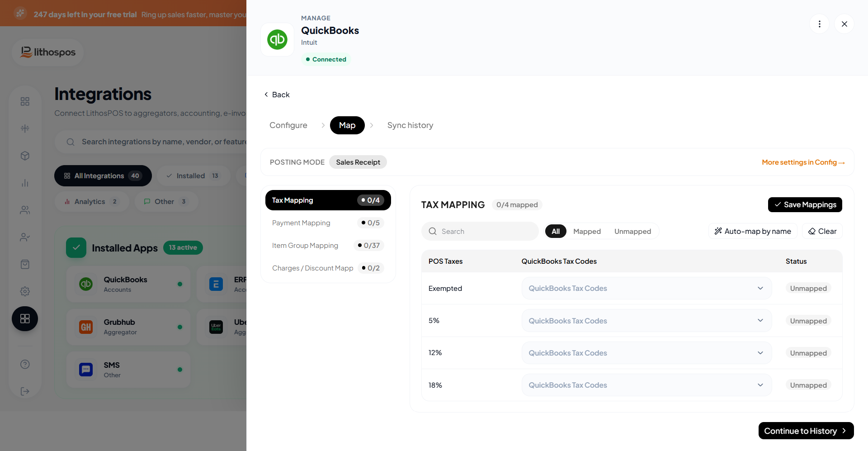Select the Map step tab

pos(347,125)
